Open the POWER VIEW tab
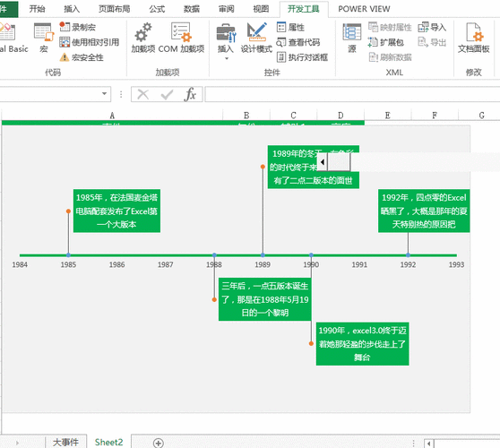 [364, 9]
